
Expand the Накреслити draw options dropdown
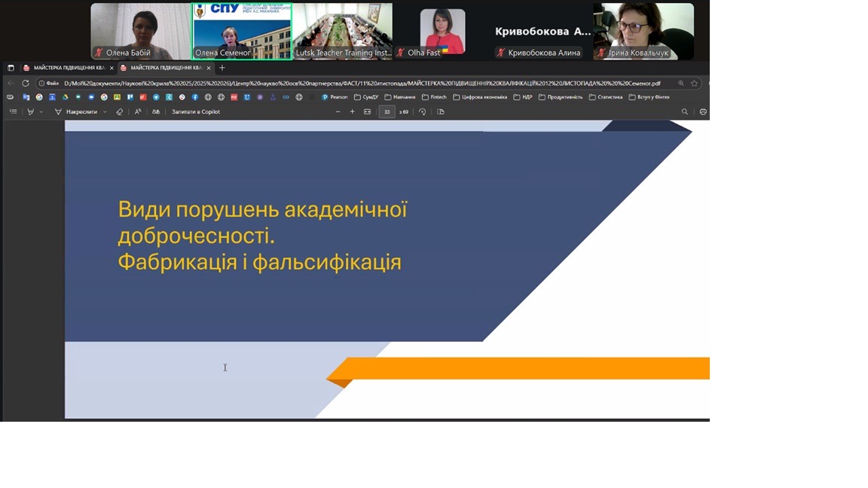click(x=105, y=111)
